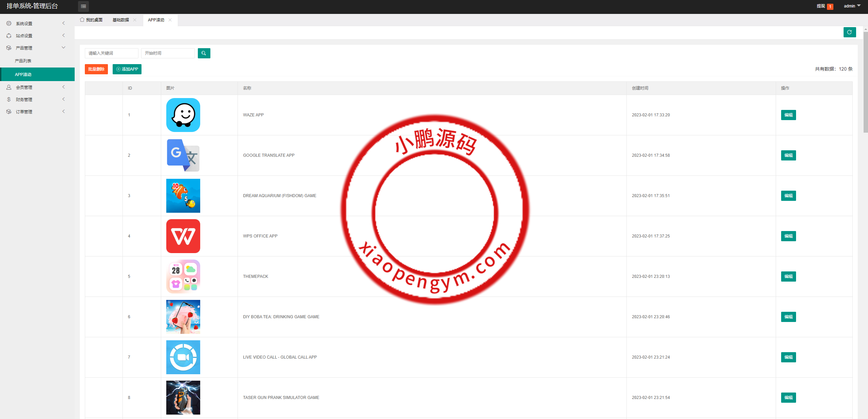Switch to the 我的桌面 tab
868x419 pixels.
click(x=91, y=20)
